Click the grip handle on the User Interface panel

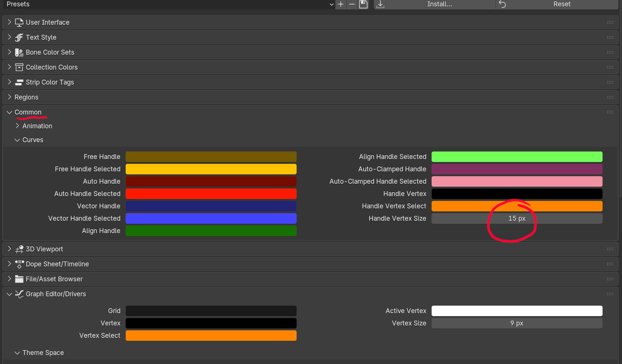pos(610,22)
